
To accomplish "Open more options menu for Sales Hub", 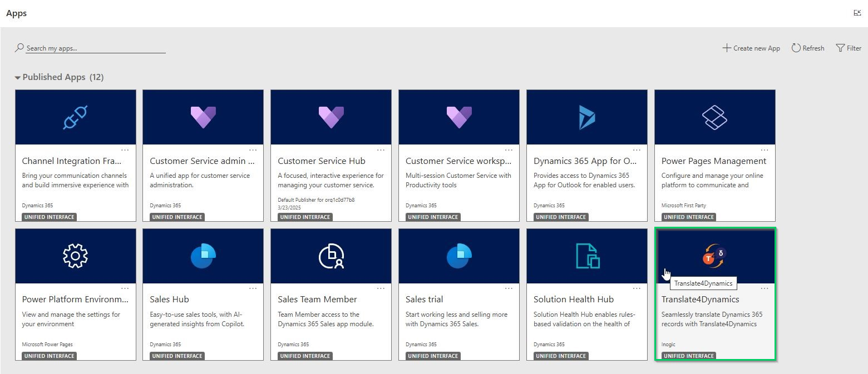I will pos(253,288).
